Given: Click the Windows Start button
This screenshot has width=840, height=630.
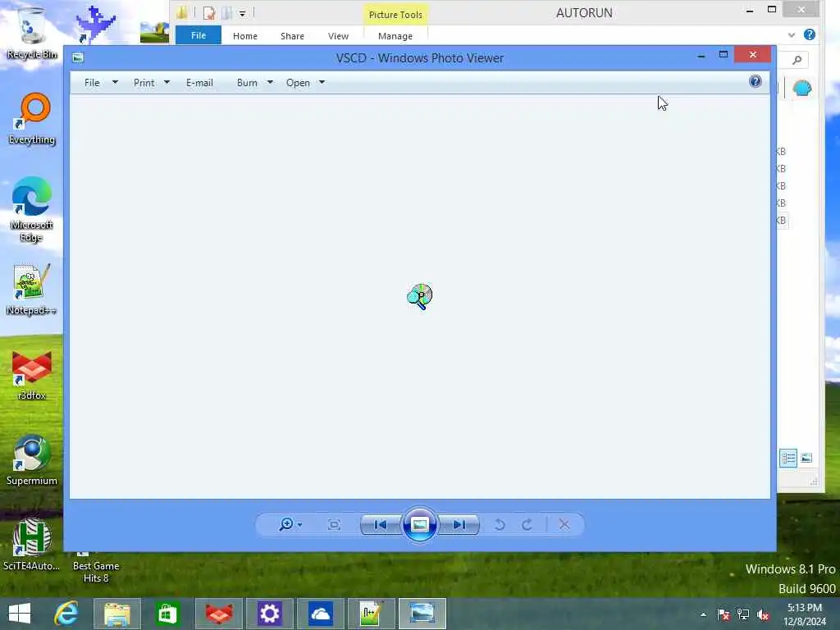Looking at the screenshot, I should 20,614.
